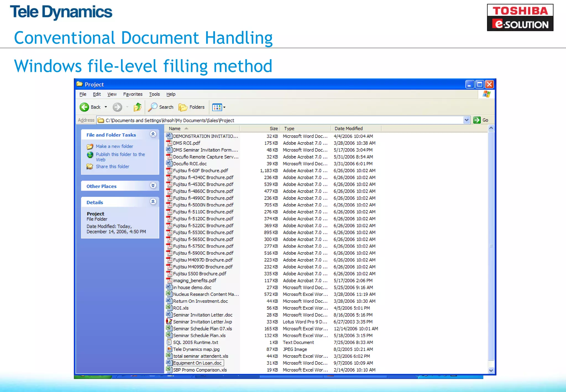Image resolution: width=566 pixels, height=392 pixels.
Task: Sort by the Size column header
Action: click(x=260, y=128)
